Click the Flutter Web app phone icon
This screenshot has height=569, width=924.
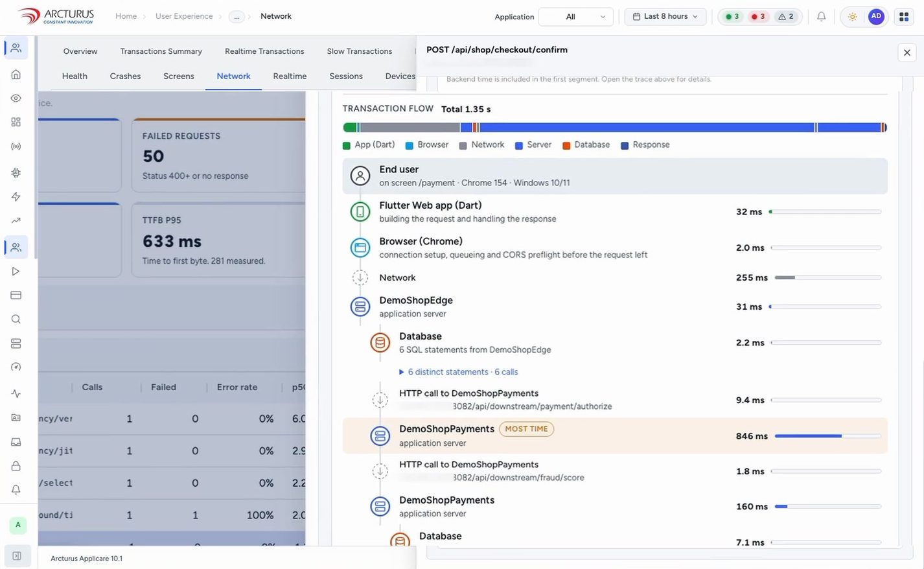pos(360,212)
